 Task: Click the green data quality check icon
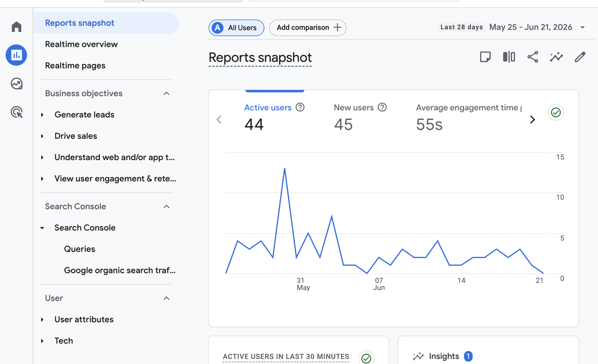click(x=556, y=112)
